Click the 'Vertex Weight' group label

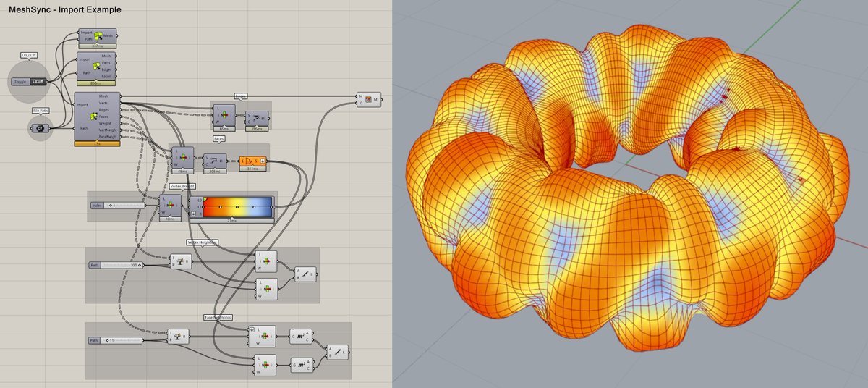[x=182, y=186]
